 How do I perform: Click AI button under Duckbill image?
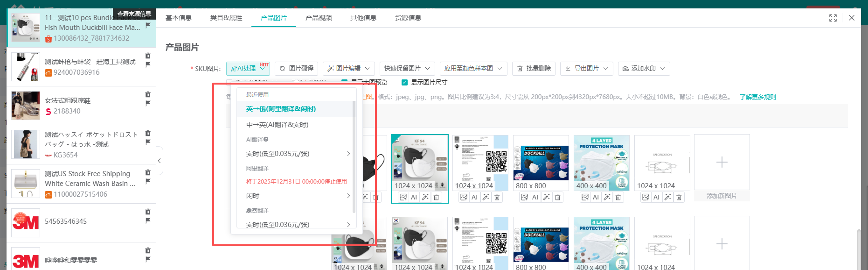(535, 198)
